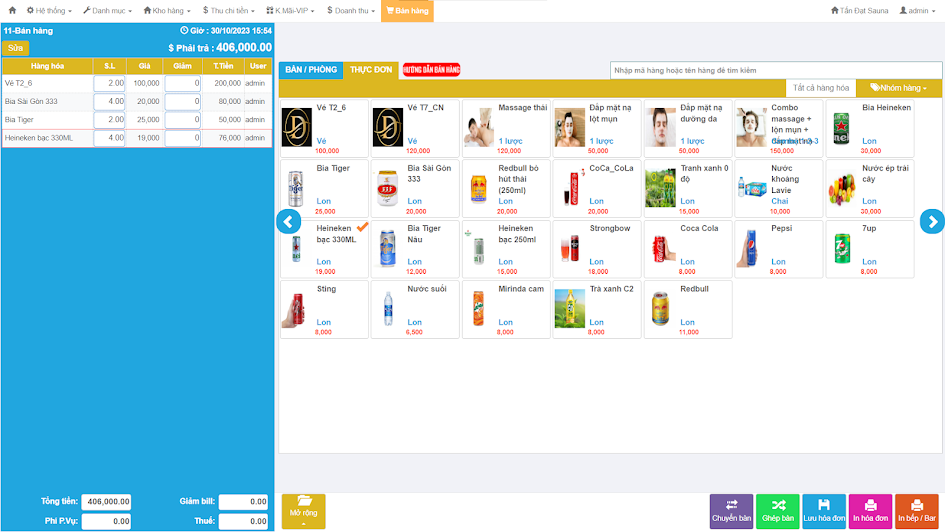Click the Chuyển bàn button

click(x=731, y=512)
